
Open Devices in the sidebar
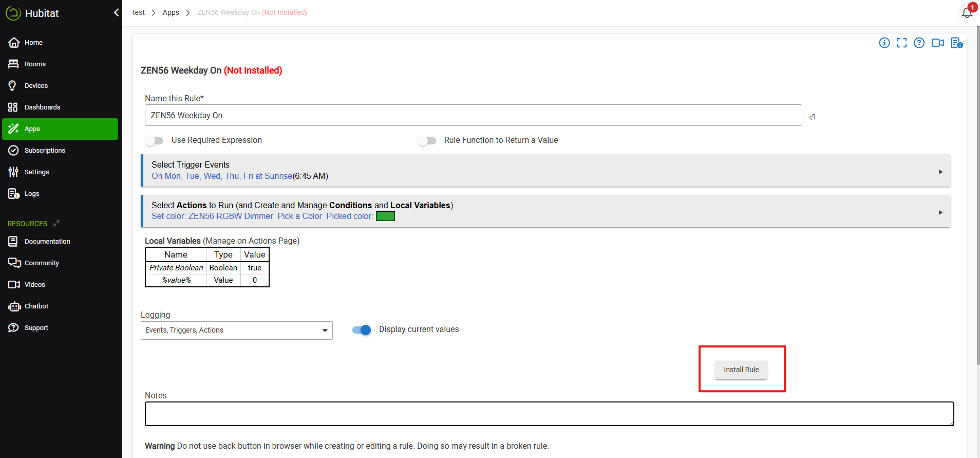coord(60,86)
